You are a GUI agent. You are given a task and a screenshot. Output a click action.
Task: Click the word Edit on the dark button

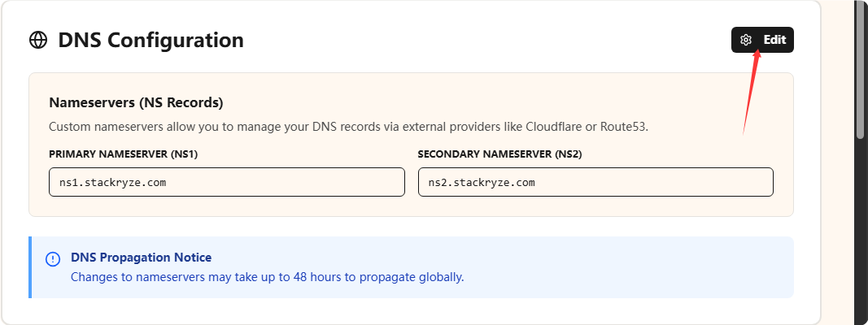pos(774,40)
